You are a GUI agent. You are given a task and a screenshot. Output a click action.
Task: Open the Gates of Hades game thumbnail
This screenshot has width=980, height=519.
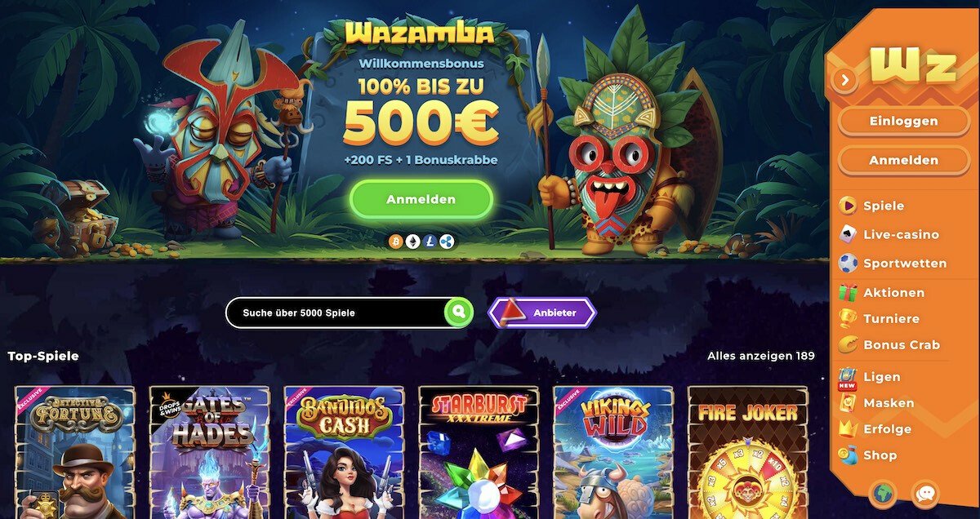pos(210,452)
